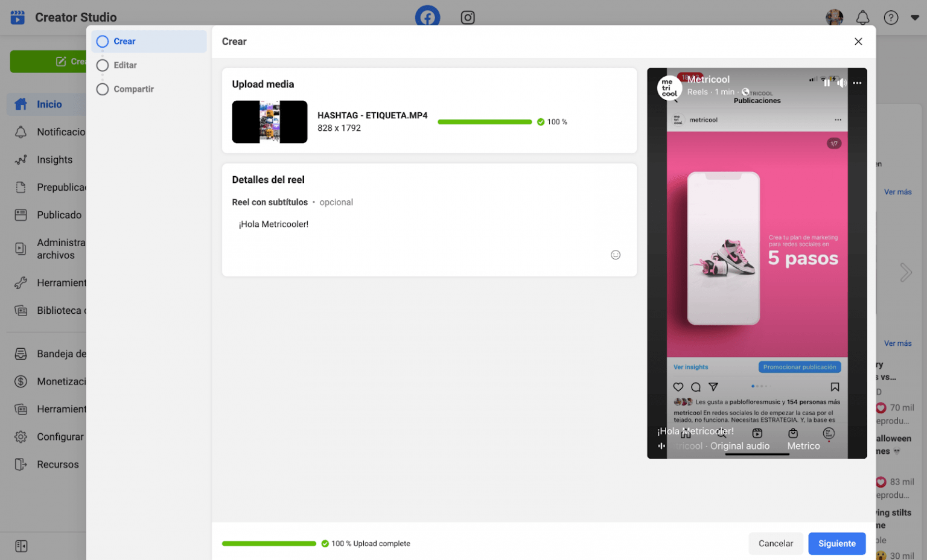Select the Crear step
Screen dimensions: 927x560
[x=149, y=41]
